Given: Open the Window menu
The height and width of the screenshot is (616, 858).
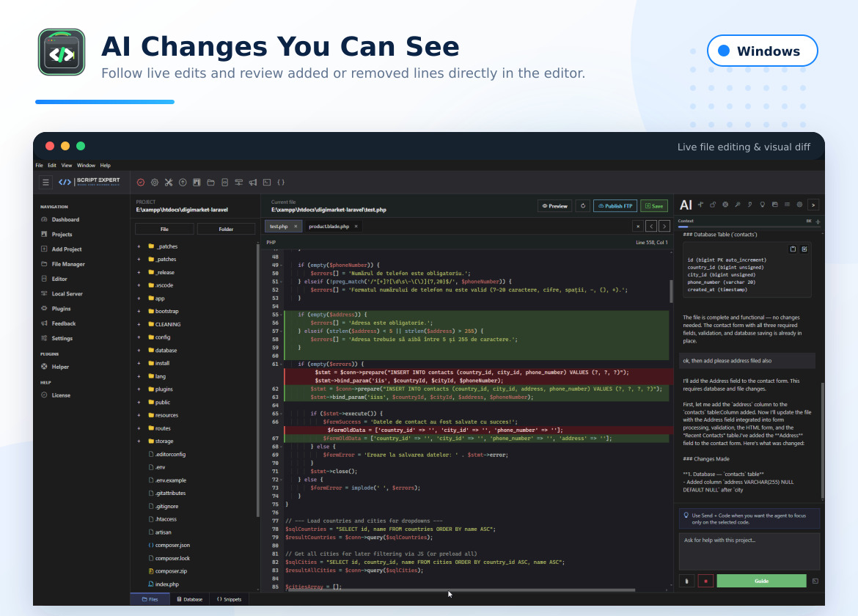Looking at the screenshot, I should pyautogui.click(x=86, y=165).
